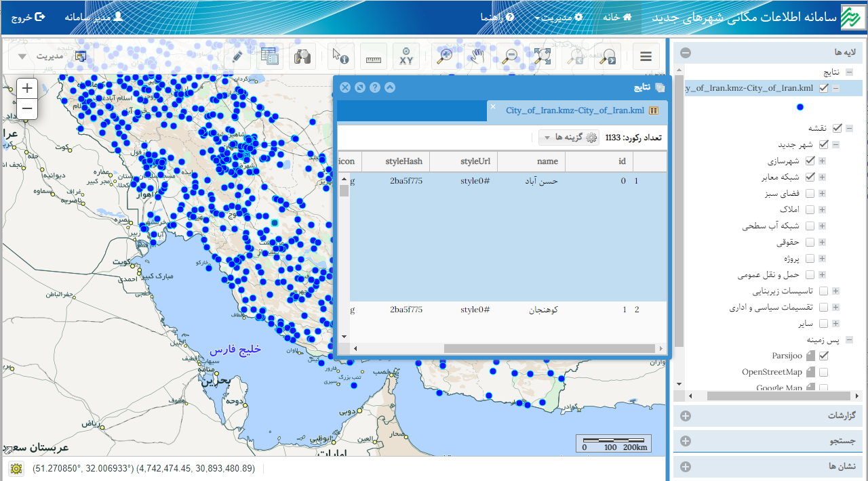Open the XY coordinate locator tool
Image resolution: width=868 pixels, height=481 pixels.
tap(406, 57)
